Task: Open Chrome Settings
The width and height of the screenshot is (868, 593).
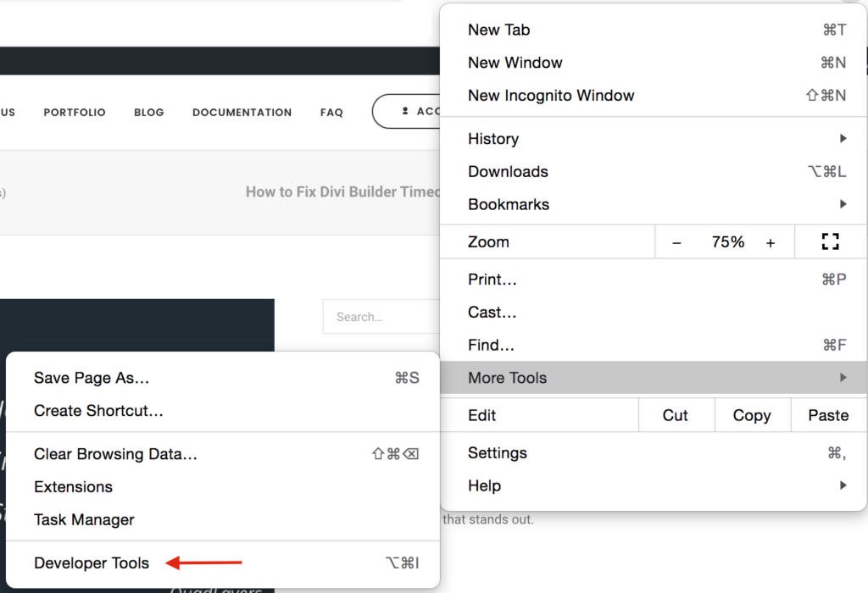Action: tap(654, 453)
